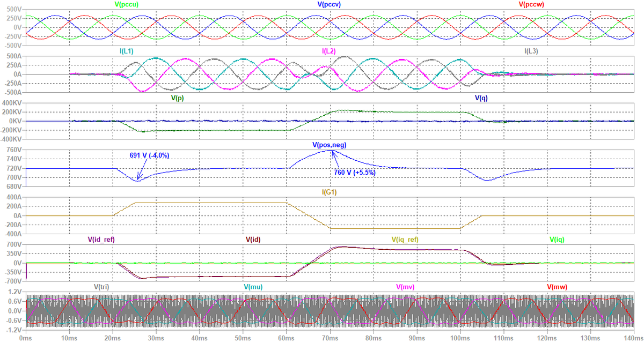Image resolution: width=644 pixels, height=343 pixels.
Task: Click the 20ms time axis label
Action: coord(112,339)
